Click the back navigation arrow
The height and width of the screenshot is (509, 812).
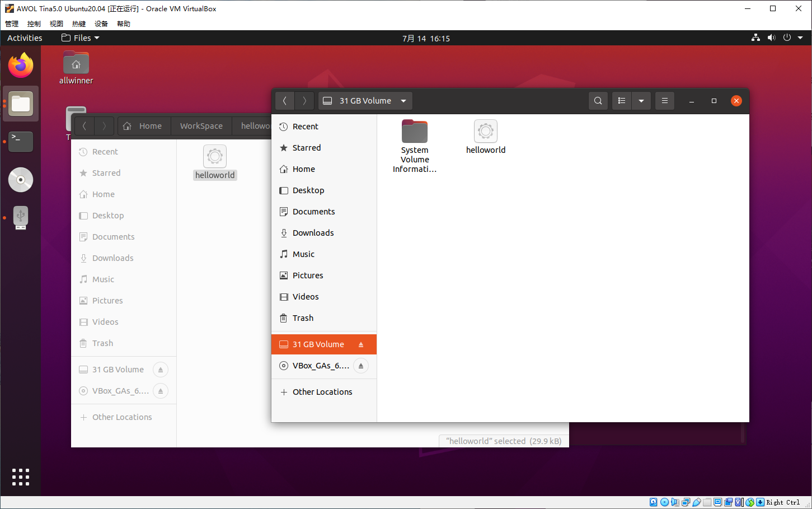284,101
